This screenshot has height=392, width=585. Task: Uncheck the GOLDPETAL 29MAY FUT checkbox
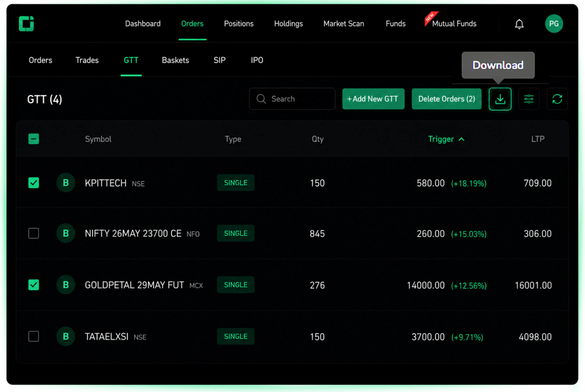click(x=33, y=285)
